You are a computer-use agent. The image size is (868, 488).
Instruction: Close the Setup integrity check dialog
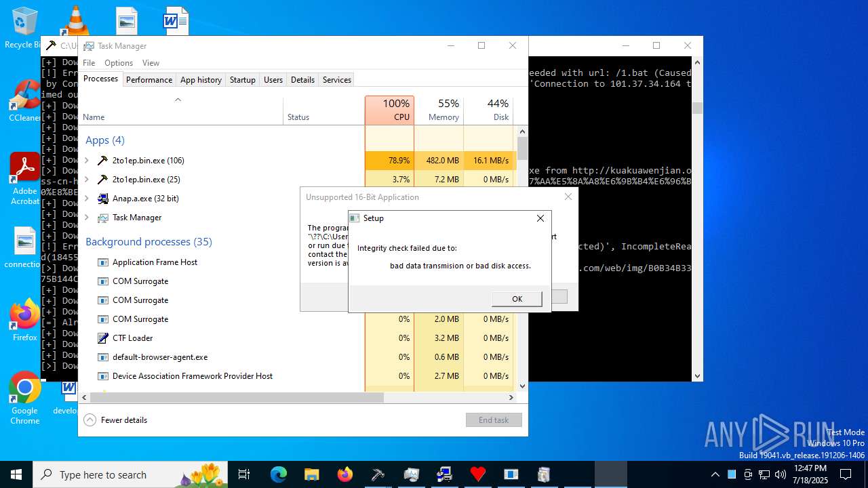(x=540, y=218)
